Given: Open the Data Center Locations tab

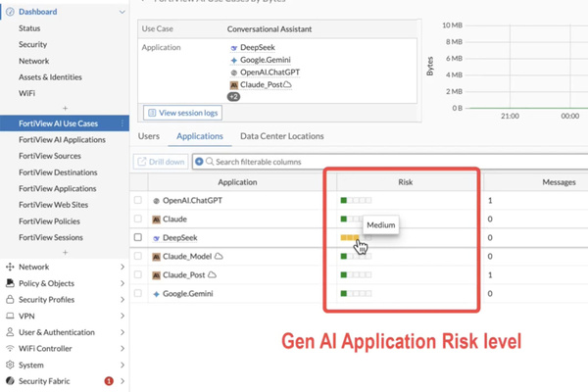Looking at the screenshot, I should [282, 136].
